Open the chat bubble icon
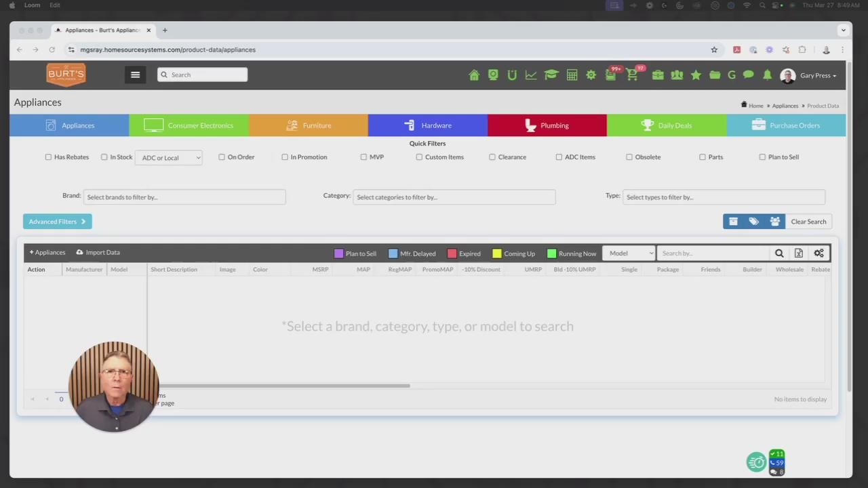The width and height of the screenshot is (868, 488). (x=749, y=75)
